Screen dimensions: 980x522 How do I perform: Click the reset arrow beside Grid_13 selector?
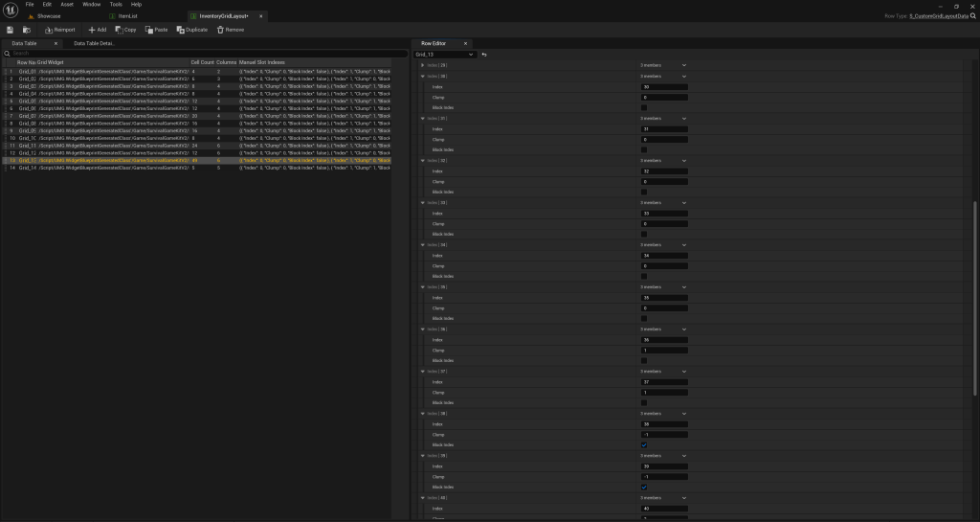coord(484,55)
